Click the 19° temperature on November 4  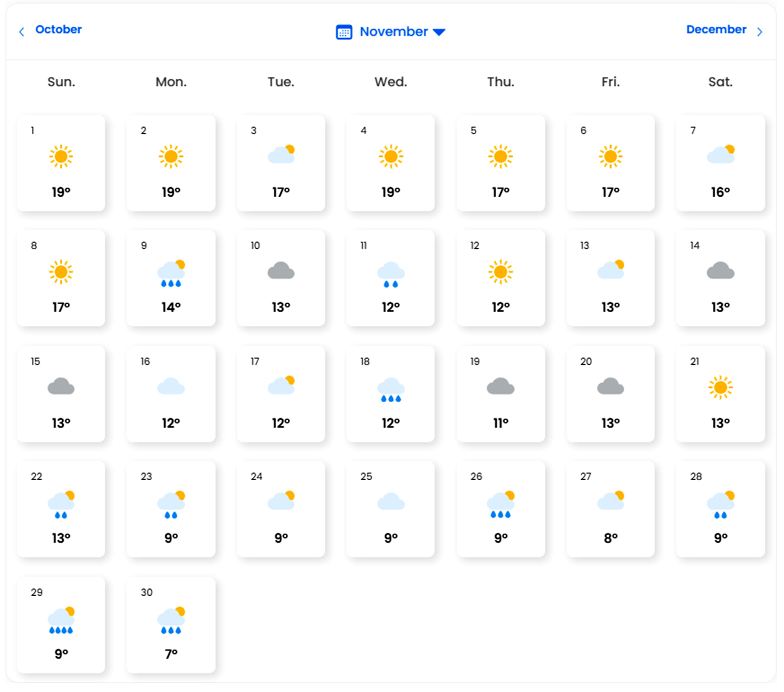click(391, 192)
